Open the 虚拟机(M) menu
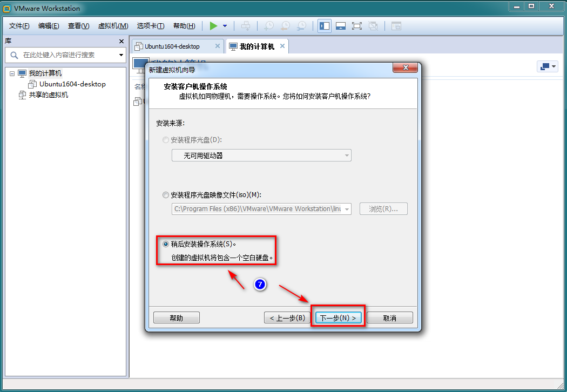567x392 pixels. 113,26
